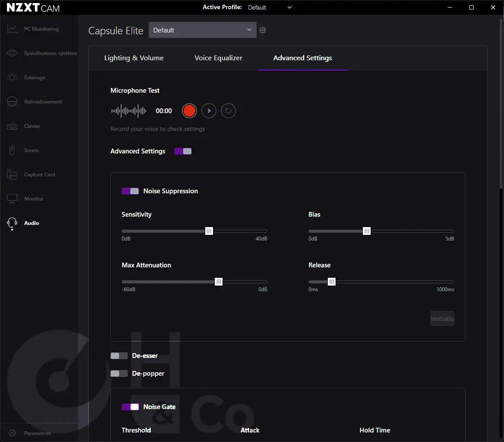Select the Audio headset icon
Screen dimensions: 504x442
[x=12, y=223]
